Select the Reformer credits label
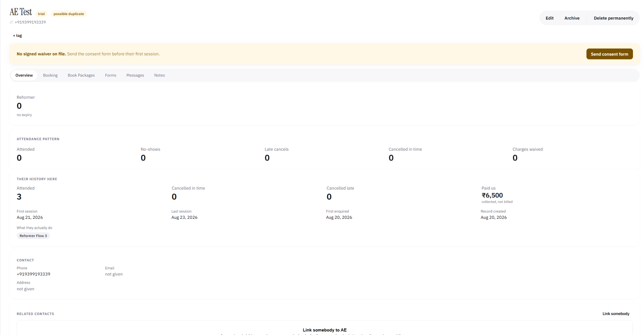This screenshot has width=644, height=335. pyautogui.click(x=26, y=97)
